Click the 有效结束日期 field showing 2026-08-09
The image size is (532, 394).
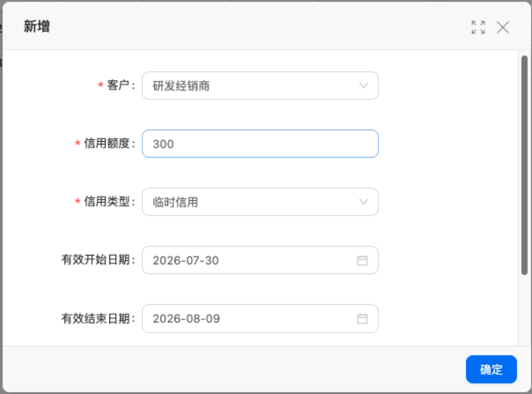coord(260,318)
